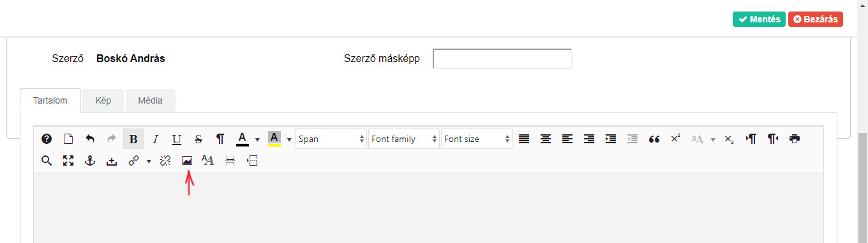The width and height of the screenshot is (868, 243).
Task: Toggle Italic formatting
Action: click(155, 139)
